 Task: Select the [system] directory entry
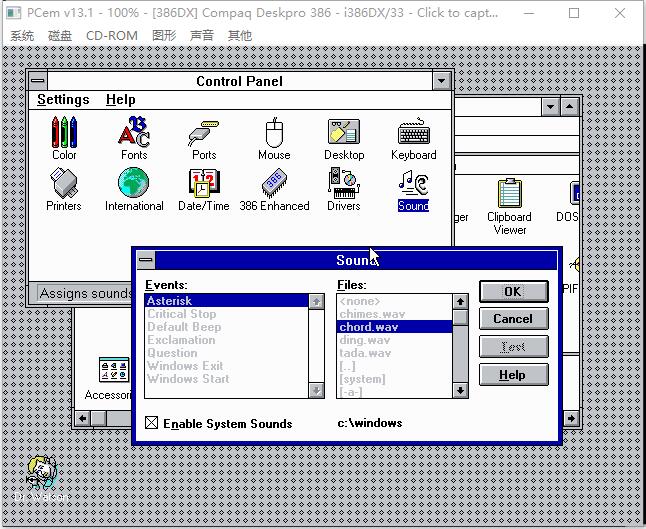click(394, 379)
